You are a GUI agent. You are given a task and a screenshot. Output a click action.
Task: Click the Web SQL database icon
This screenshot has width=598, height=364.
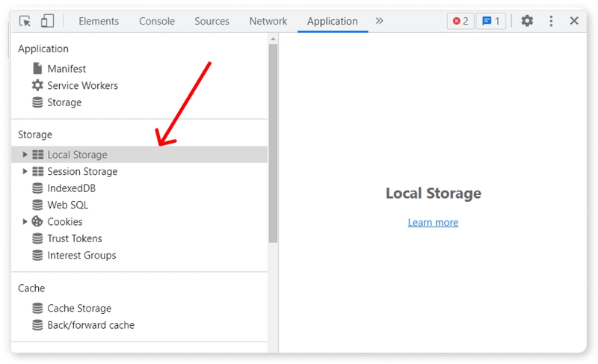click(37, 205)
